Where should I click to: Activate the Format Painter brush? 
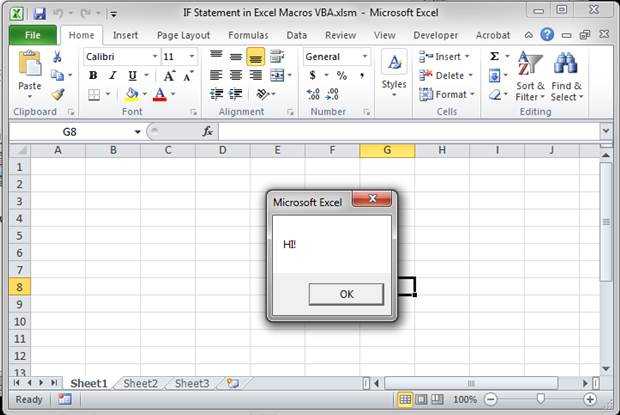(x=58, y=94)
